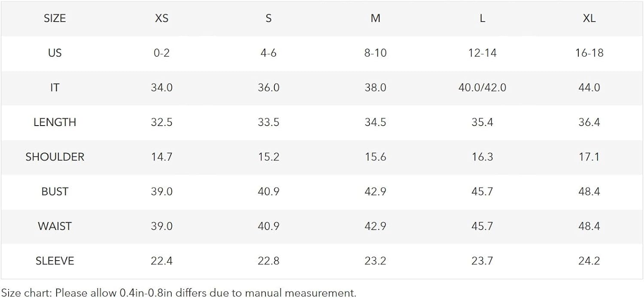Click the IT value 40.0/42.0
The width and height of the screenshot is (644, 298).
(x=482, y=88)
